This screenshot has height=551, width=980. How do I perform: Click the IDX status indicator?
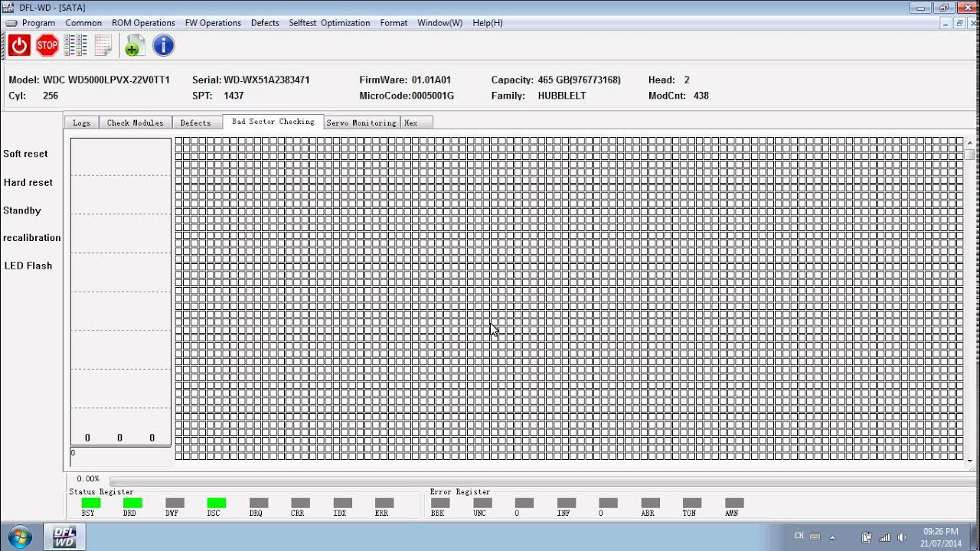[342, 503]
